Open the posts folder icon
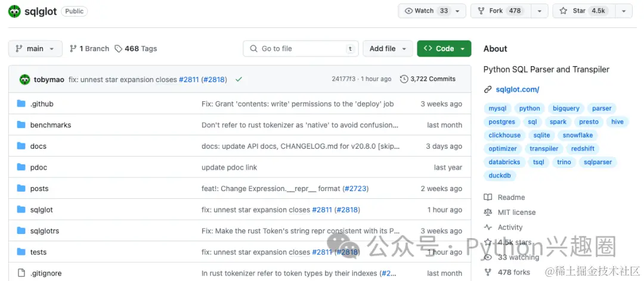This screenshot has width=644, height=281. [21, 188]
